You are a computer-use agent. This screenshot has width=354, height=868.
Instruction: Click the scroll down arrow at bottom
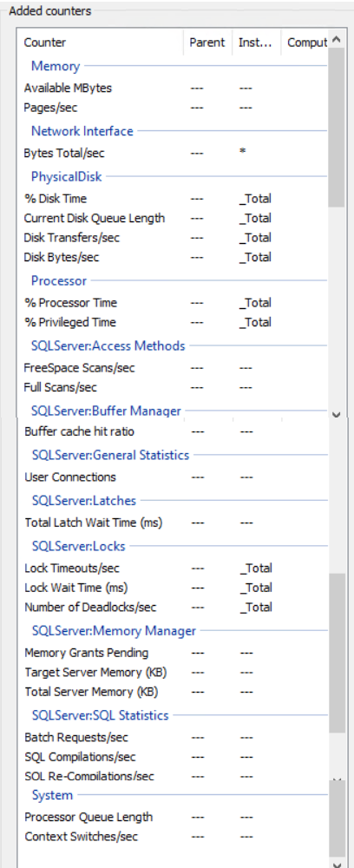(337, 863)
